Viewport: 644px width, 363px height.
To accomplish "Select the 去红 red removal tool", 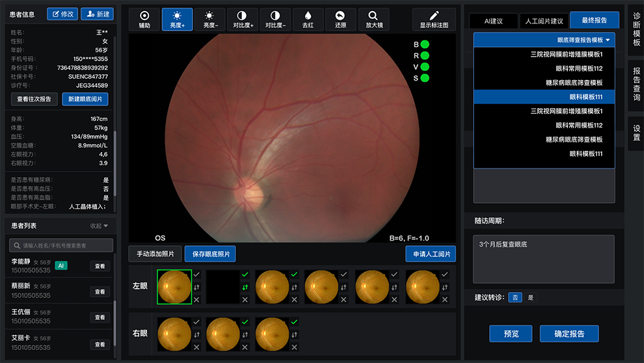I will point(308,20).
